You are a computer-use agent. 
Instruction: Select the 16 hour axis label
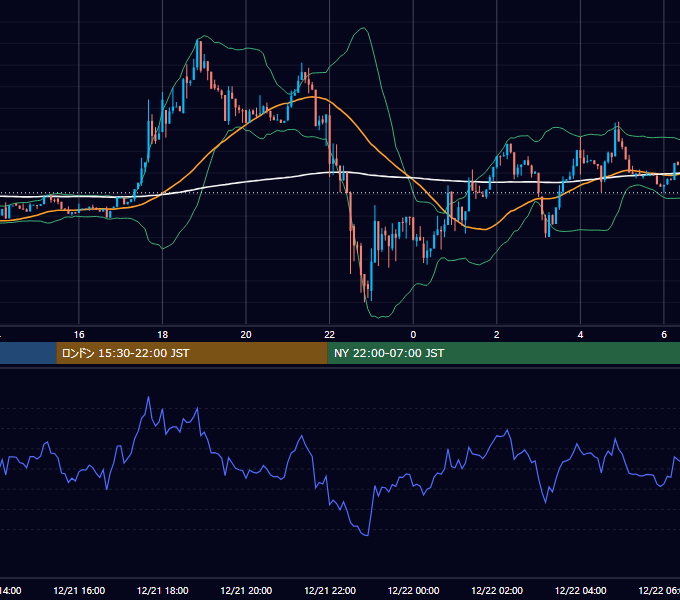[x=79, y=335]
